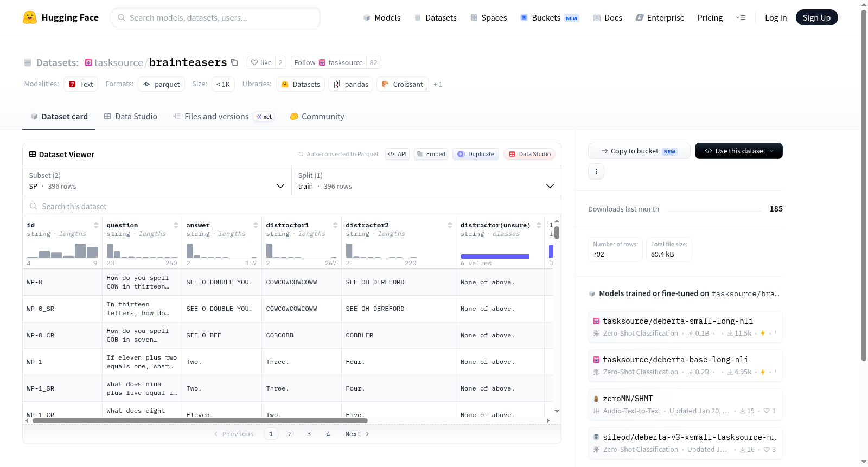This screenshot has width=868, height=467.
Task: Open tasksource/deberta-small-long-nli model card
Action: (x=685, y=327)
